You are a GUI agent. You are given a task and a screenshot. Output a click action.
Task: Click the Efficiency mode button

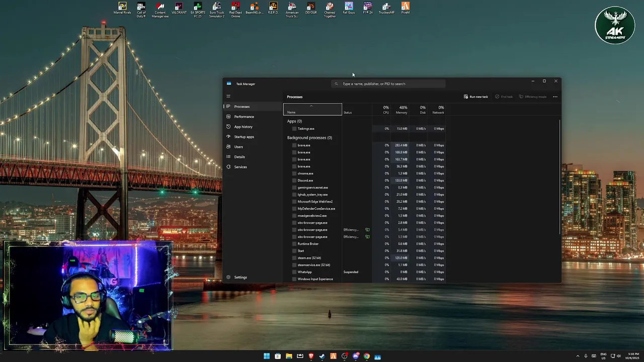pyautogui.click(x=533, y=97)
